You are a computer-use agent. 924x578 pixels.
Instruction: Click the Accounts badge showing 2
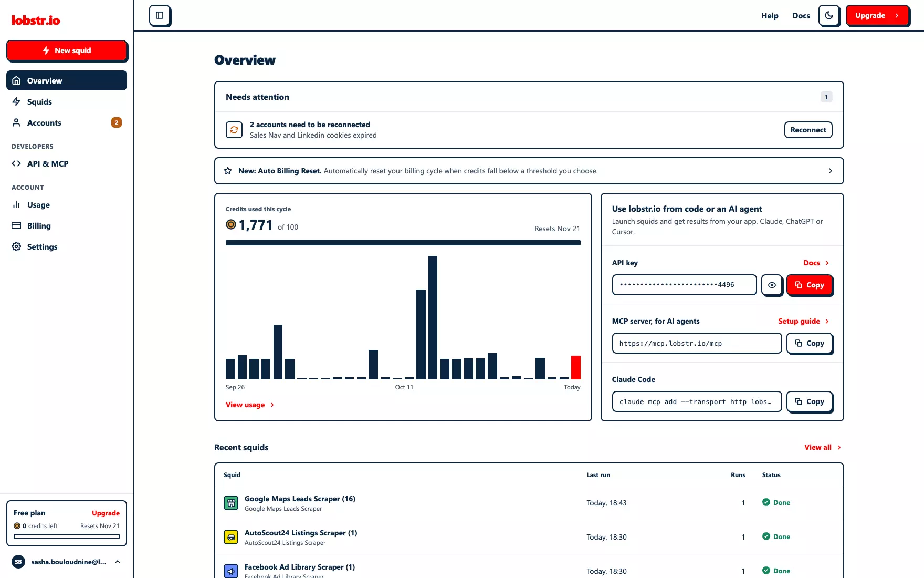click(117, 122)
